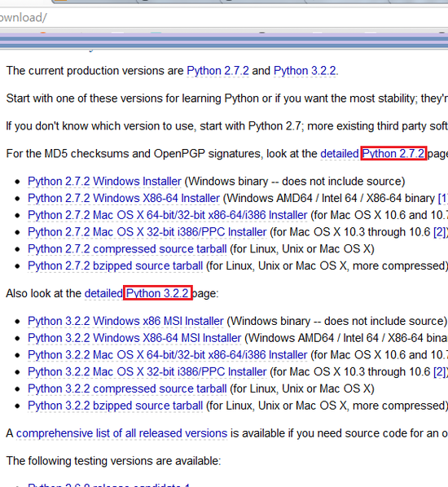448x487 pixels.
Task: Open footnote [2] in Python 3.2.2 32-bit Mac row
Action: [441, 372]
